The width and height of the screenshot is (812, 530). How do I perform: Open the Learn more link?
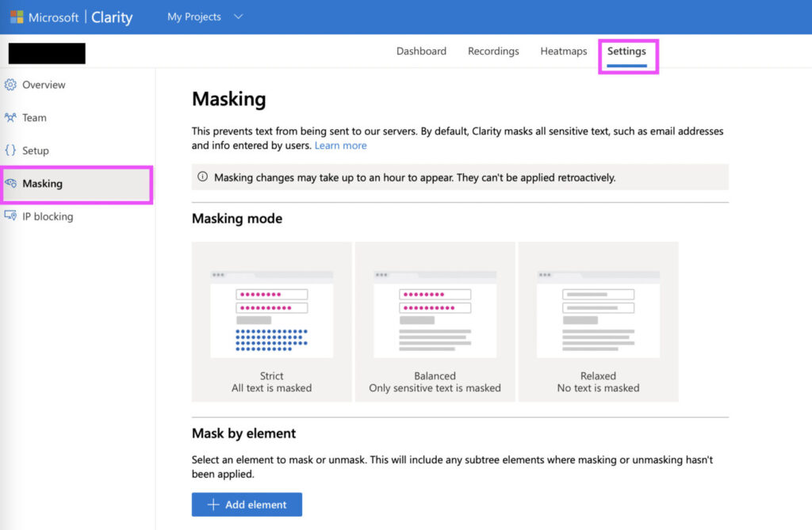click(340, 146)
